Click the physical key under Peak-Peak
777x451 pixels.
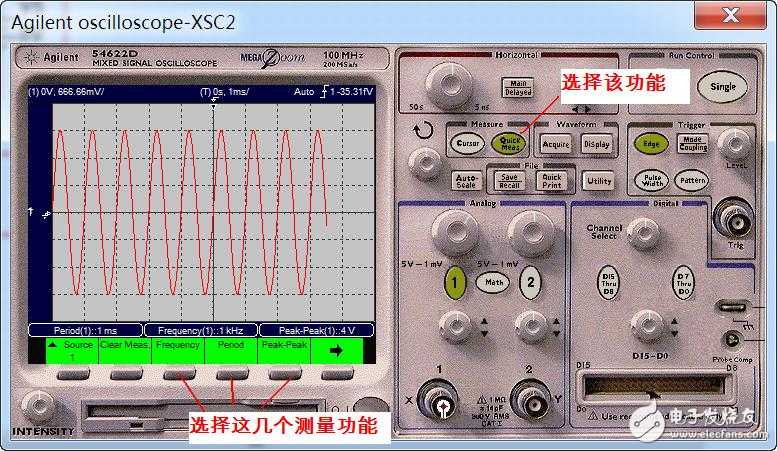point(285,375)
